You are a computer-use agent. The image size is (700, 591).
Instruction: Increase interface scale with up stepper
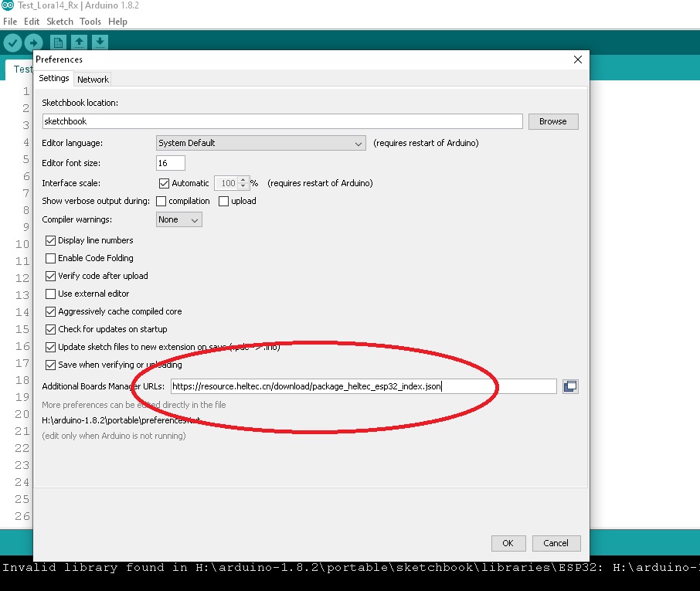(243, 180)
